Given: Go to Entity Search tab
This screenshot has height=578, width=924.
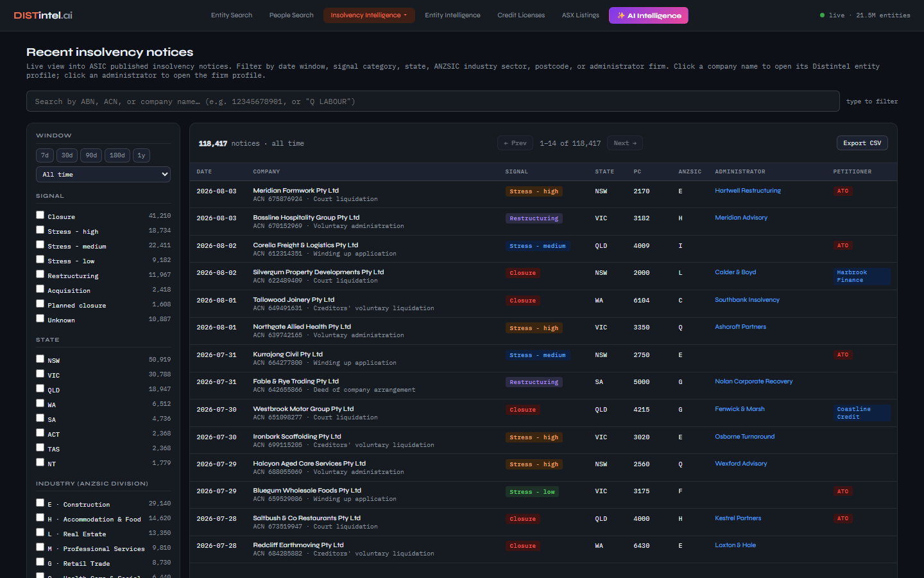Looking at the screenshot, I should pyautogui.click(x=232, y=15).
